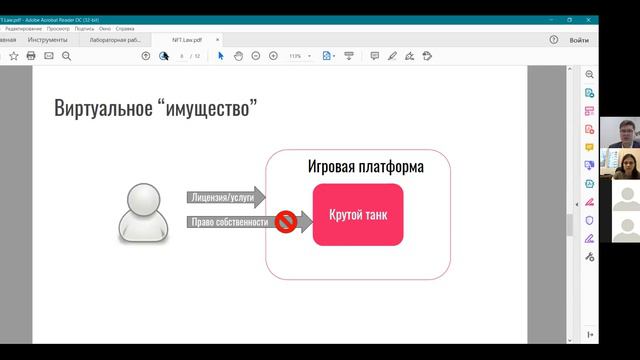Click the gray user avatar figure
The height and width of the screenshot is (360, 640).
point(143,213)
